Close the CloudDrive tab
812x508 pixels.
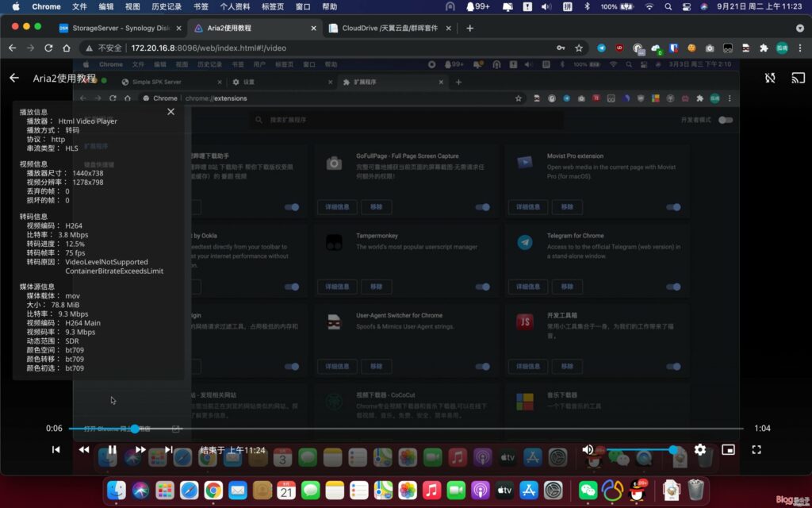coord(449,28)
